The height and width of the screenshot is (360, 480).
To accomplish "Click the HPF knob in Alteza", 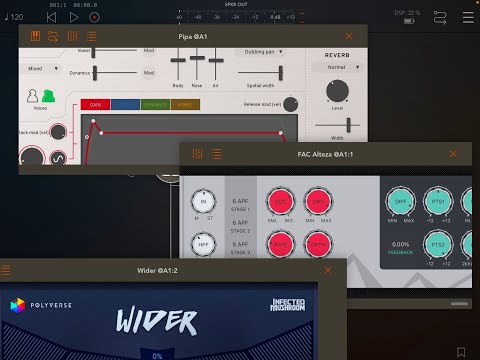I will coord(203,244).
